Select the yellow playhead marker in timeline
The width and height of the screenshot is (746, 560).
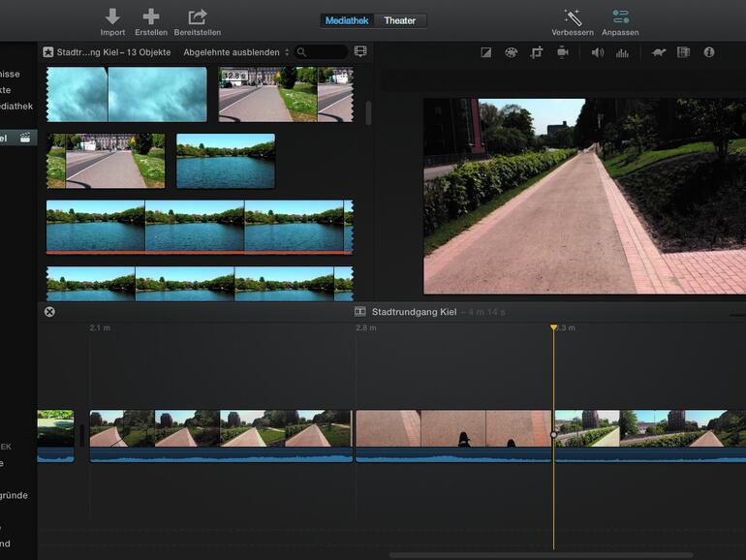[x=554, y=328]
